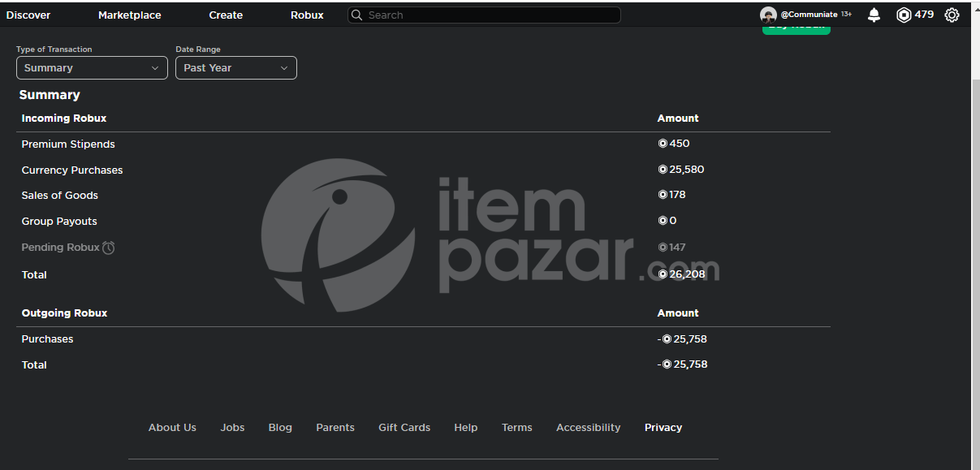Click the Outgoing Robux heading
Viewport: 980px width, 470px height.
tap(65, 313)
